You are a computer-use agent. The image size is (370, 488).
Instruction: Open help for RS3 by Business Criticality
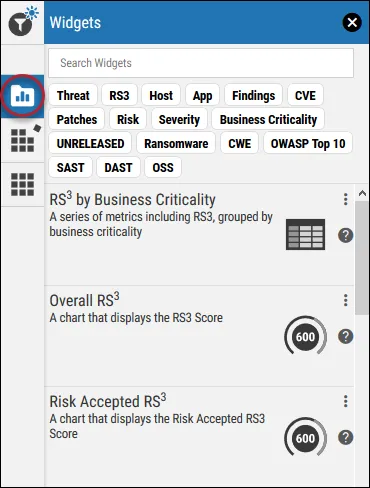point(346,235)
